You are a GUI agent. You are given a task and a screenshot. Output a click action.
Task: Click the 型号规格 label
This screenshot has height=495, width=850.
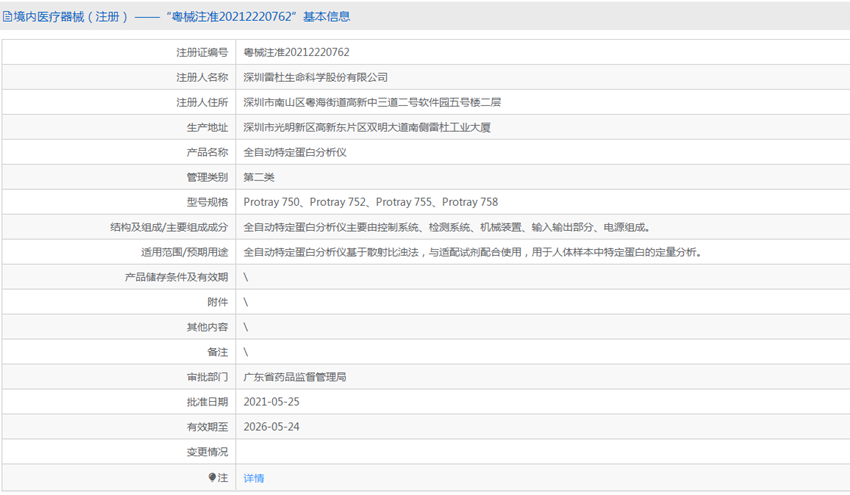[x=207, y=202]
